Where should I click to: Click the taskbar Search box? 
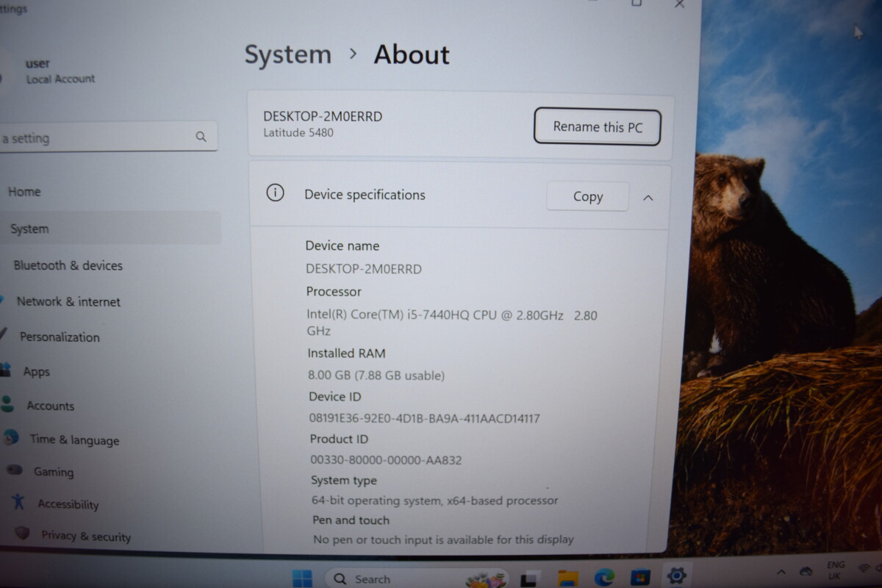point(417,579)
